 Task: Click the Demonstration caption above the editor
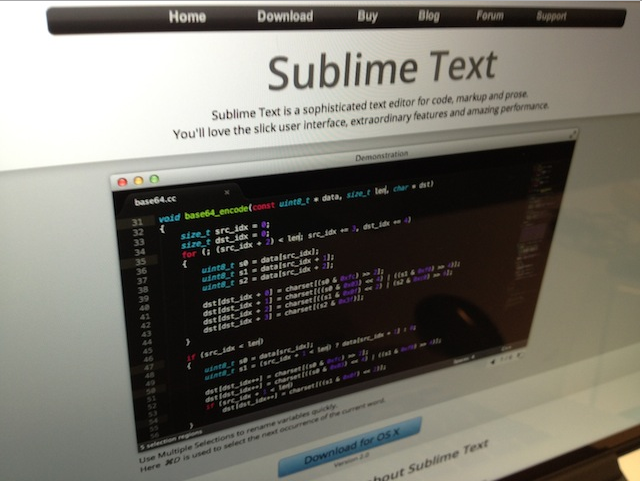(x=382, y=156)
